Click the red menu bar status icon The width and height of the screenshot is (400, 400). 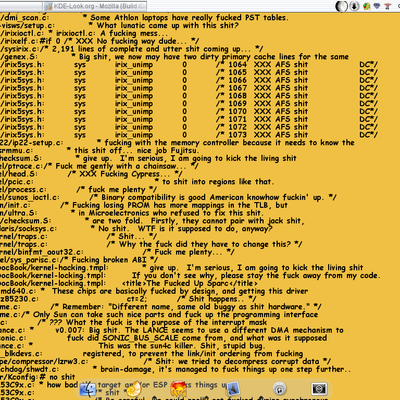pos(388,6)
